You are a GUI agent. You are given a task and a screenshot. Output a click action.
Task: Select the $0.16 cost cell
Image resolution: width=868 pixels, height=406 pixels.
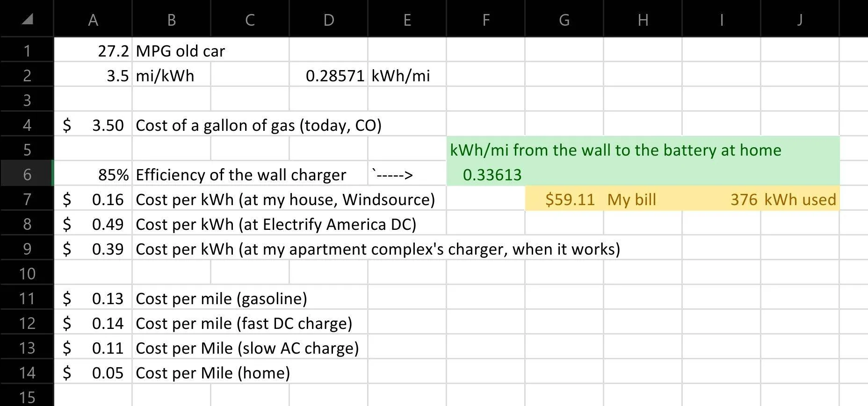[x=93, y=199]
